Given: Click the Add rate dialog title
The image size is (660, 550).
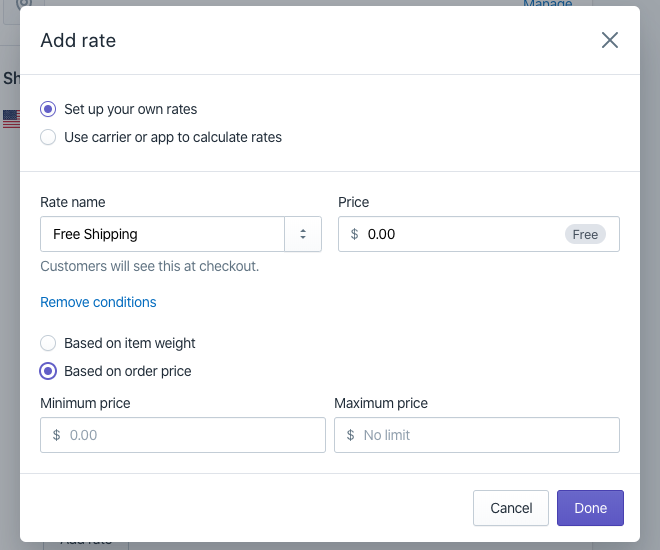Looking at the screenshot, I should pyautogui.click(x=78, y=40).
